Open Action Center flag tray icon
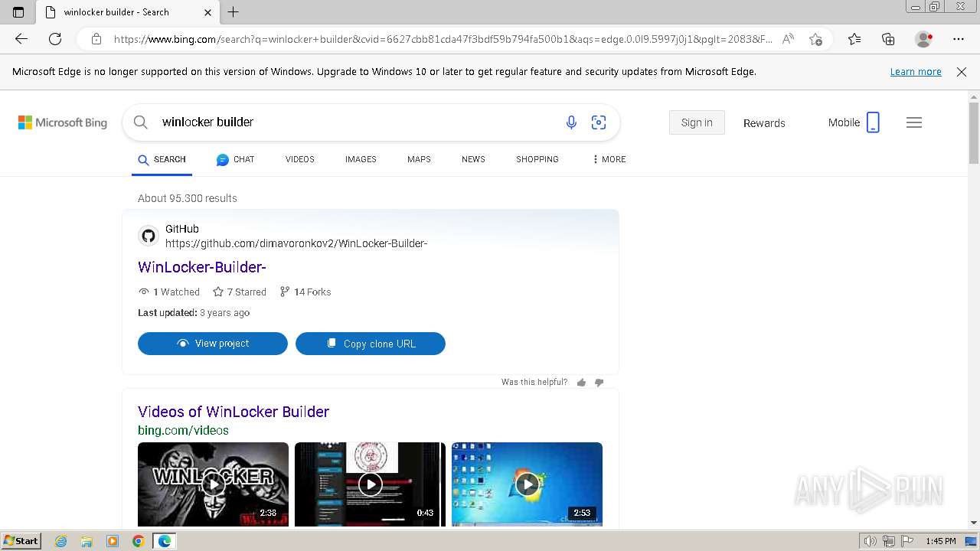The width and height of the screenshot is (980, 551). tap(906, 541)
